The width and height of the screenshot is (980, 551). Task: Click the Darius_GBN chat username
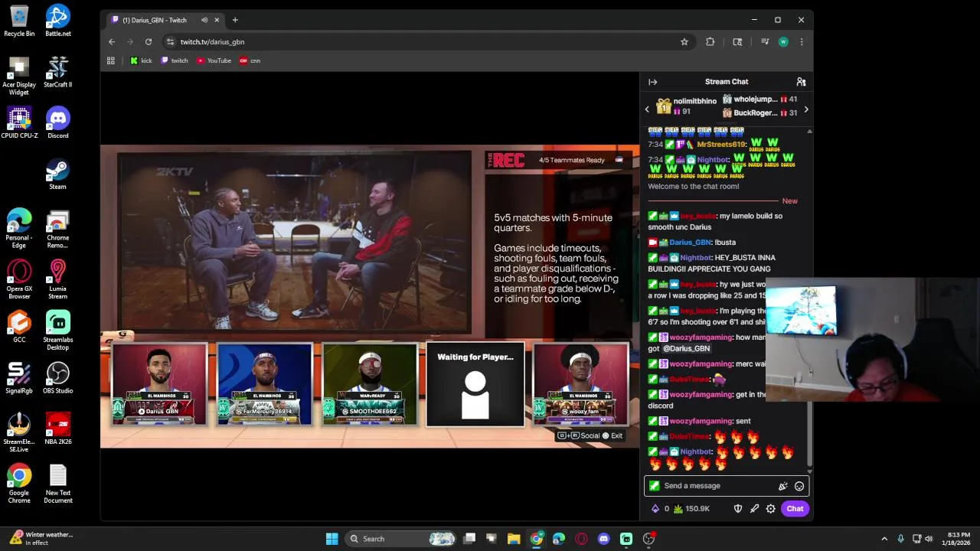[x=690, y=243]
